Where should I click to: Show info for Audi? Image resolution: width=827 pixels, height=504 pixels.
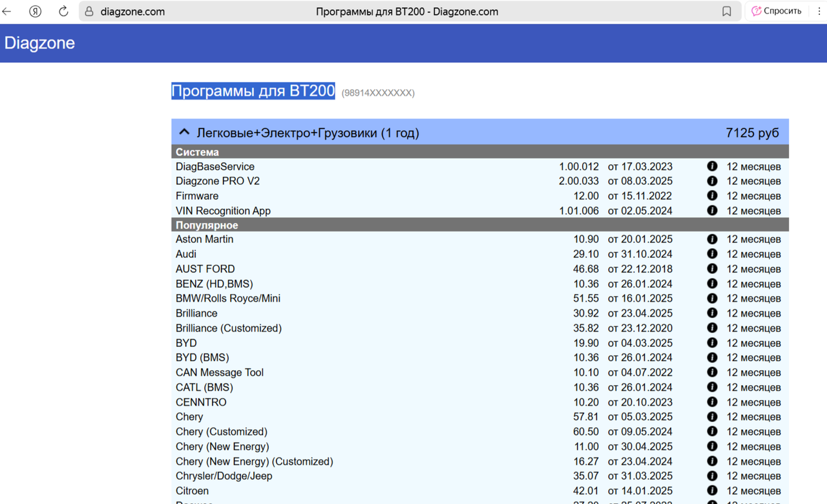(712, 254)
